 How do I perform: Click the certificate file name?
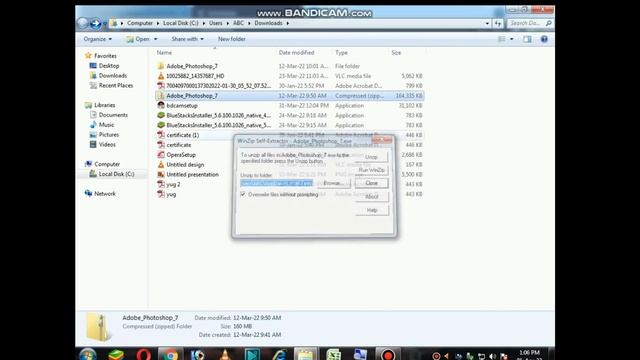(179, 145)
